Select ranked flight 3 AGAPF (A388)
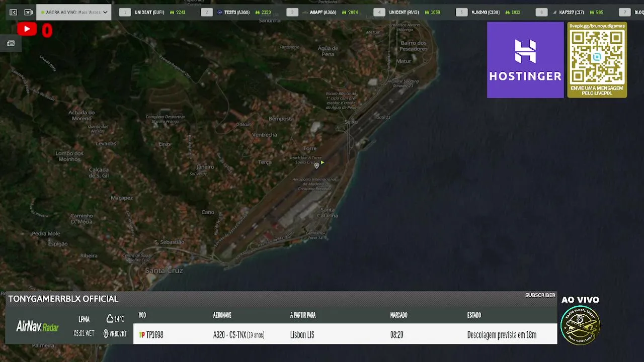This screenshot has height=362, width=644. coord(323,12)
